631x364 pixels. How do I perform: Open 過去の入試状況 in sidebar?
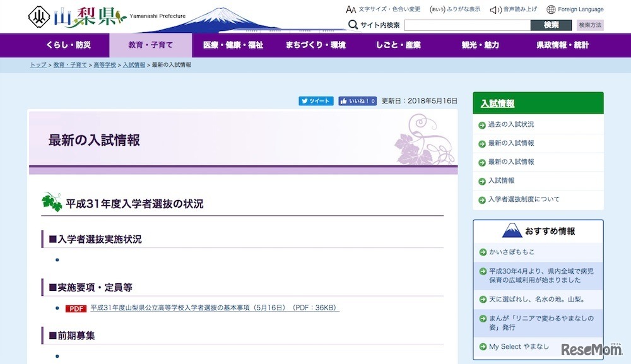[x=510, y=124]
